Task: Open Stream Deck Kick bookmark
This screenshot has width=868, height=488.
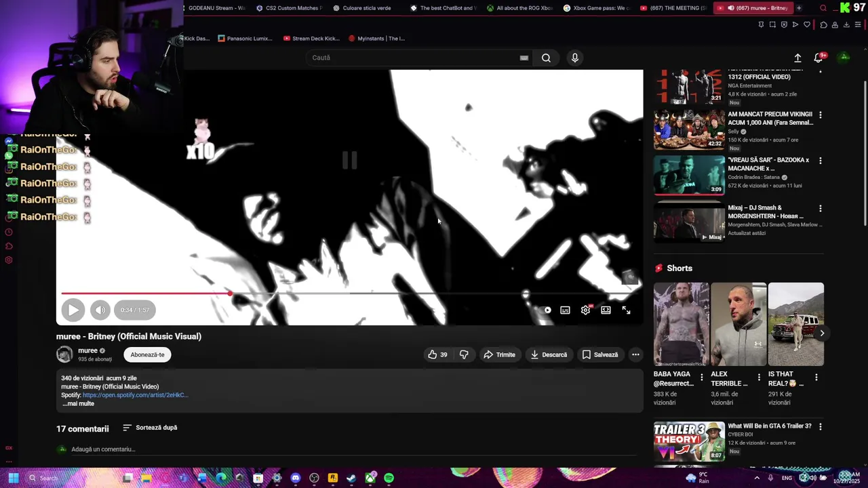Action: click(x=311, y=39)
